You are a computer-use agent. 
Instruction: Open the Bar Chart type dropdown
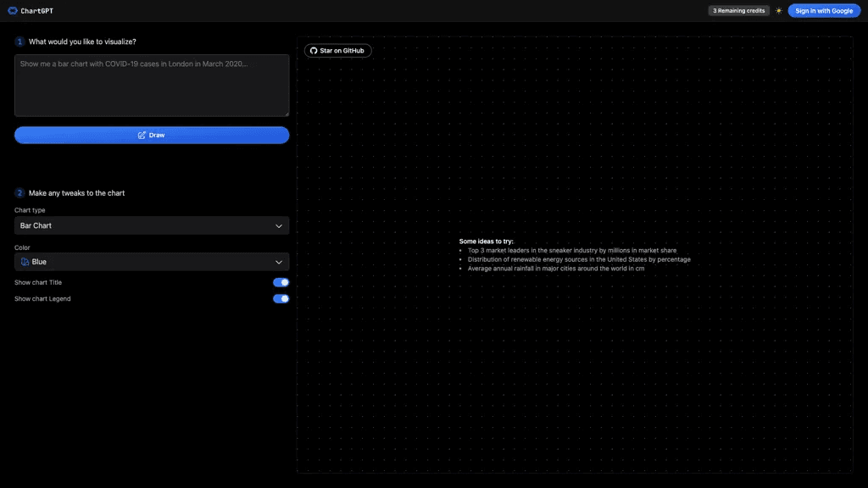tap(152, 225)
